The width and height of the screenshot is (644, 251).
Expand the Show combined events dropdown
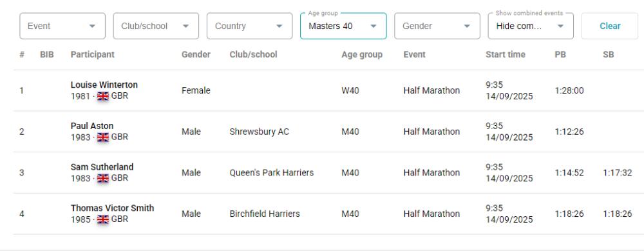click(531, 26)
